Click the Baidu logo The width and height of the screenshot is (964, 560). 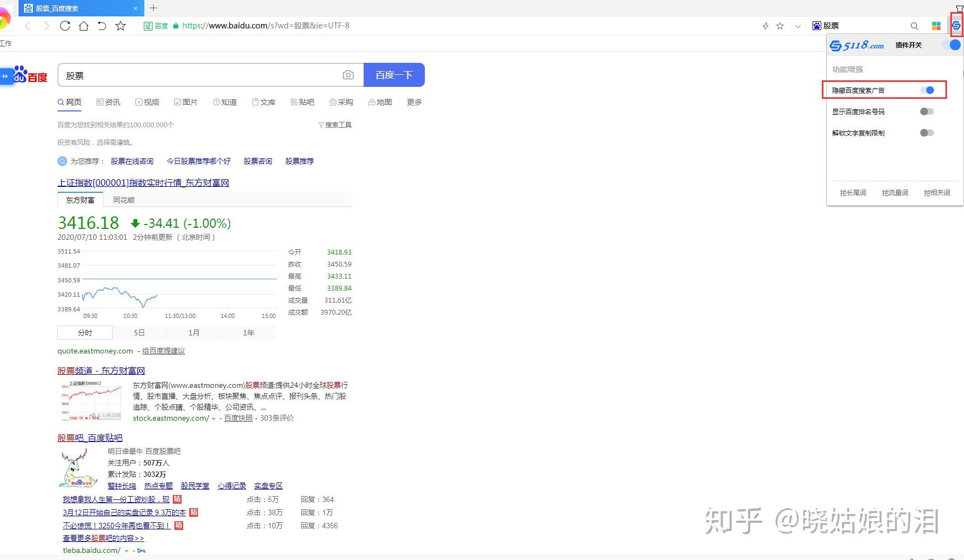tap(31, 75)
